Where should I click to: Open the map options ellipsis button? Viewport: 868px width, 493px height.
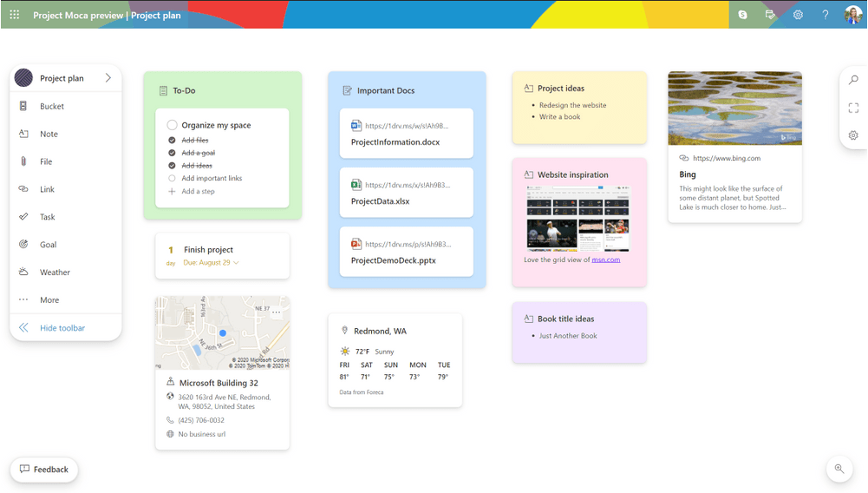pos(277,312)
